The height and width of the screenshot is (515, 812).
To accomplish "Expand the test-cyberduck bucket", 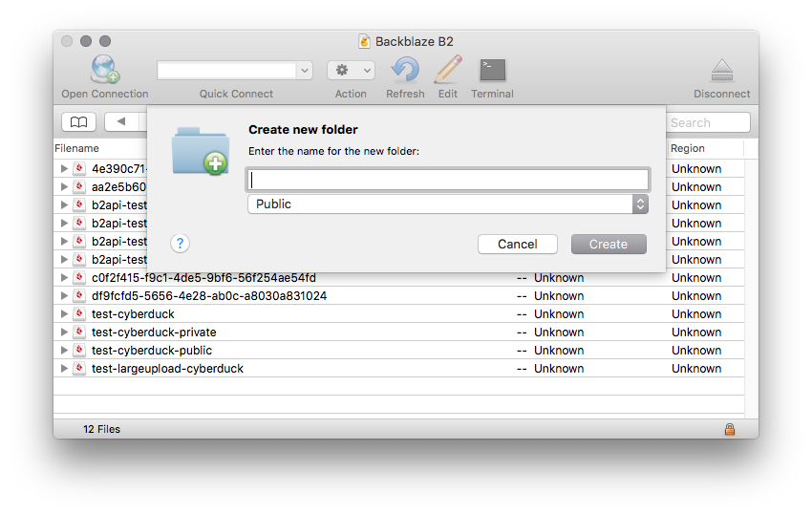I will [x=64, y=313].
